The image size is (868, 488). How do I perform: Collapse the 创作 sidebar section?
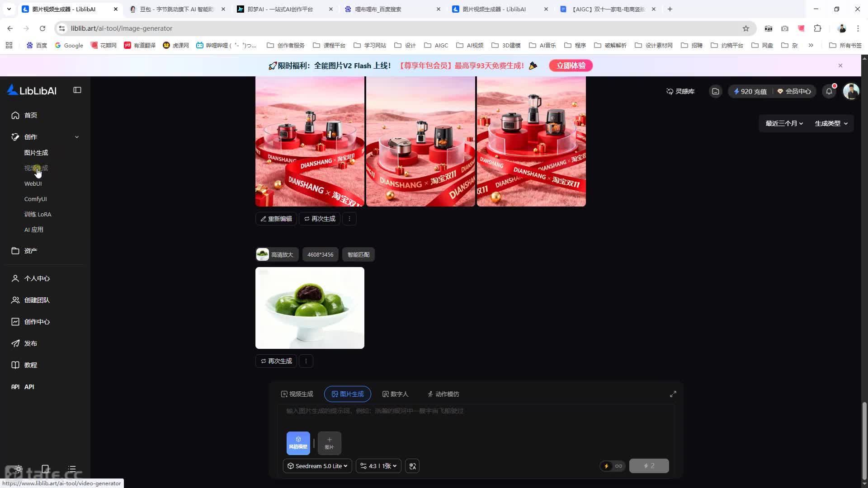point(77,137)
